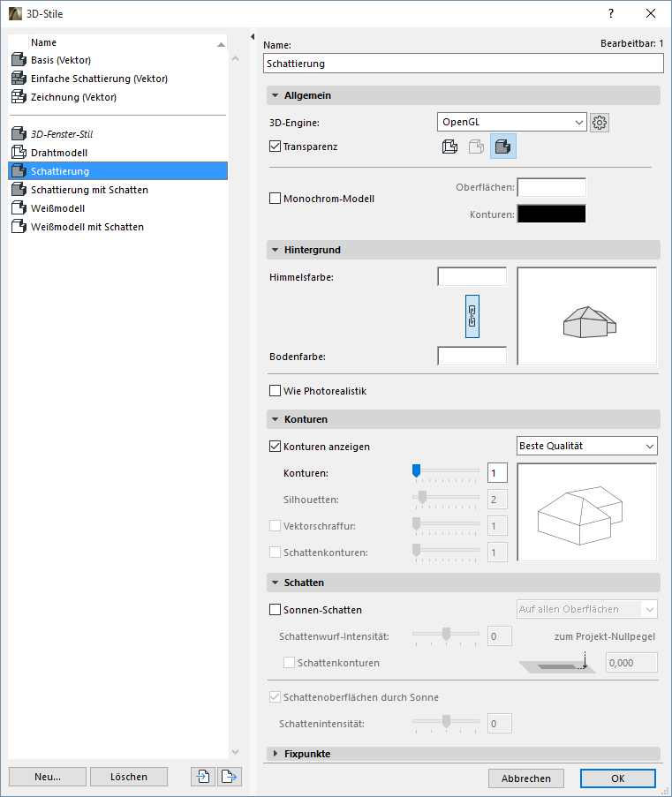This screenshot has height=797, width=672.
Task: Click the project zero level icon
Action: click(x=557, y=664)
